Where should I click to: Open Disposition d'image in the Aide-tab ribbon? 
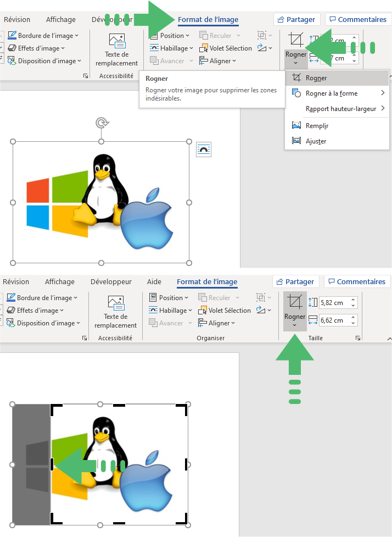coord(43,323)
